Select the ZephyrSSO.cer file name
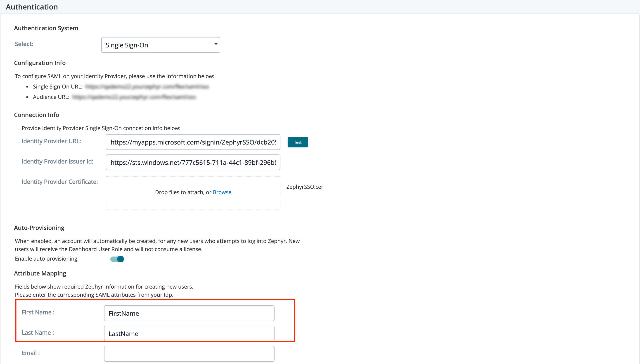 pos(304,187)
